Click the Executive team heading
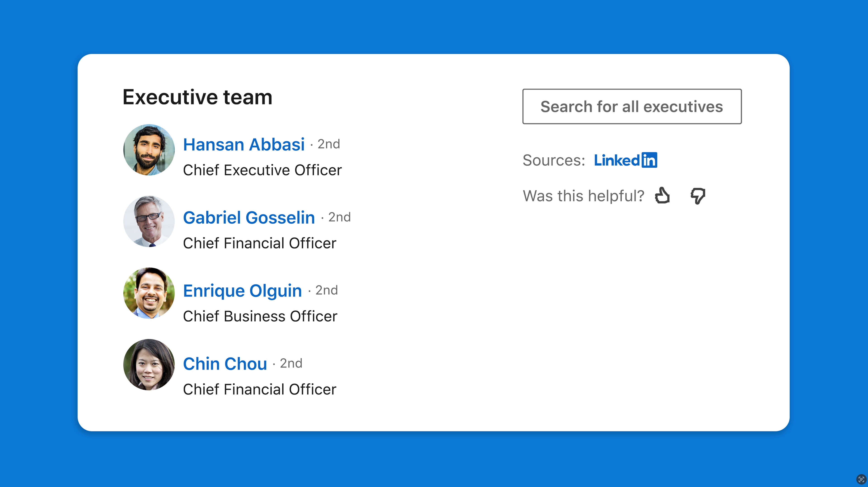Viewport: 868px width, 487px height. pos(197,97)
